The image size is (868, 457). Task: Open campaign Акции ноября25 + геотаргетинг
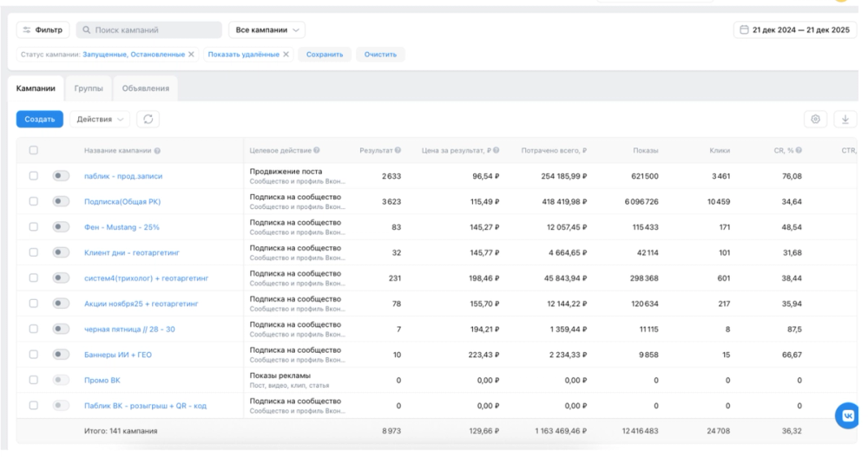(141, 304)
